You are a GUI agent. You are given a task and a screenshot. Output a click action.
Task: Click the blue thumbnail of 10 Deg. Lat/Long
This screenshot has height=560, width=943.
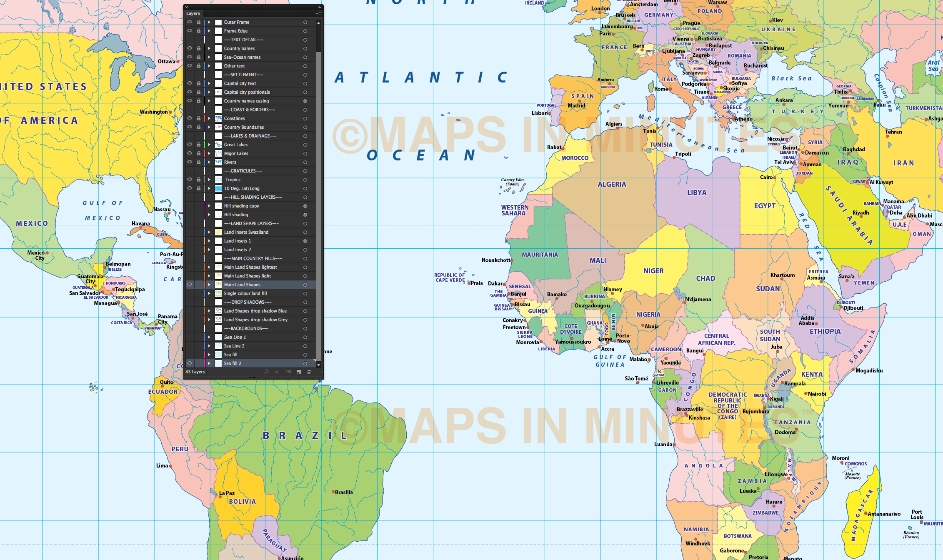[218, 188]
